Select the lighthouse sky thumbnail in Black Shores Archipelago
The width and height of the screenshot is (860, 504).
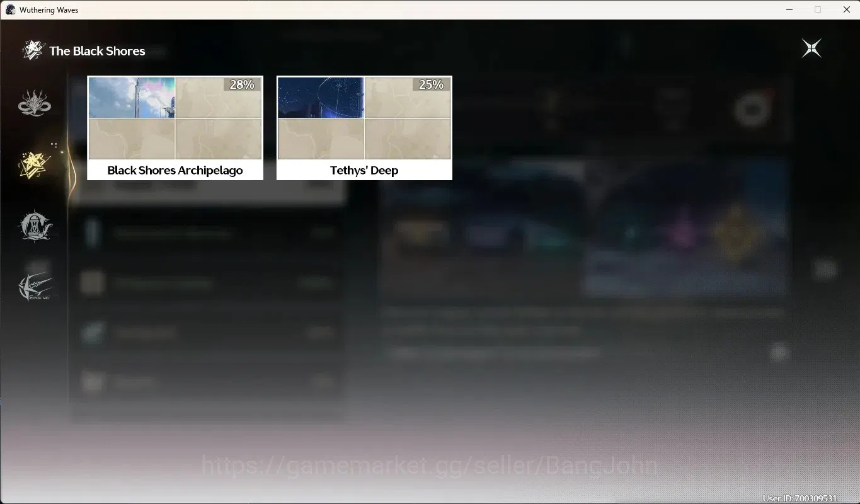click(x=132, y=98)
